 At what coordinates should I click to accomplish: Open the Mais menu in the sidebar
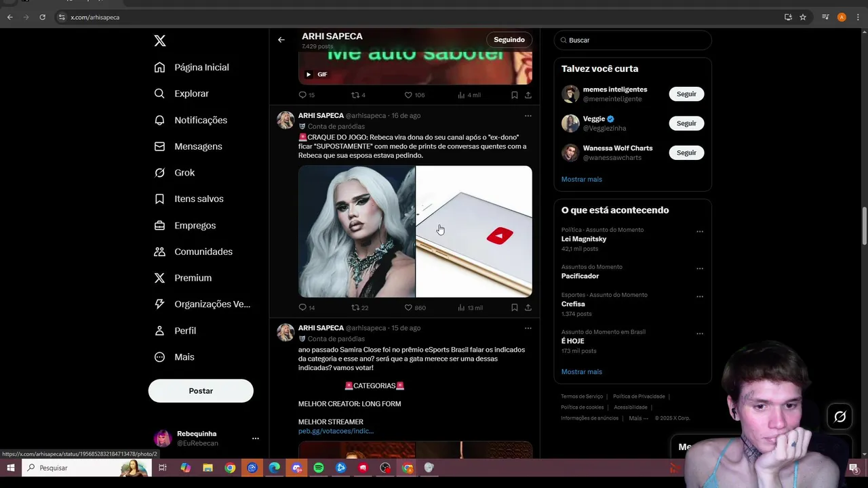click(x=174, y=357)
